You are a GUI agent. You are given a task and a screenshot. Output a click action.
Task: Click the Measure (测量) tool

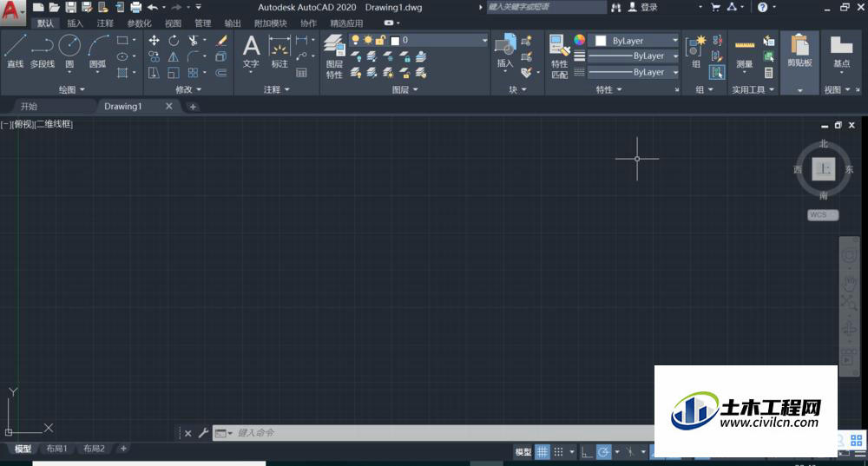click(x=745, y=54)
